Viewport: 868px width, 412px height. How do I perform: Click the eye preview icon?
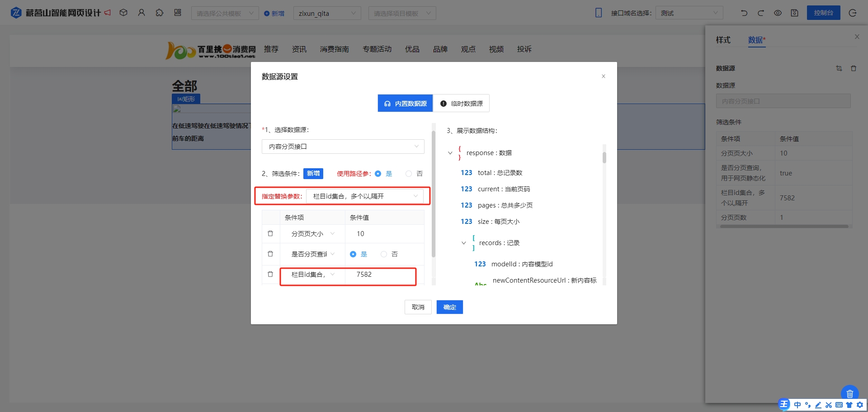pos(778,13)
